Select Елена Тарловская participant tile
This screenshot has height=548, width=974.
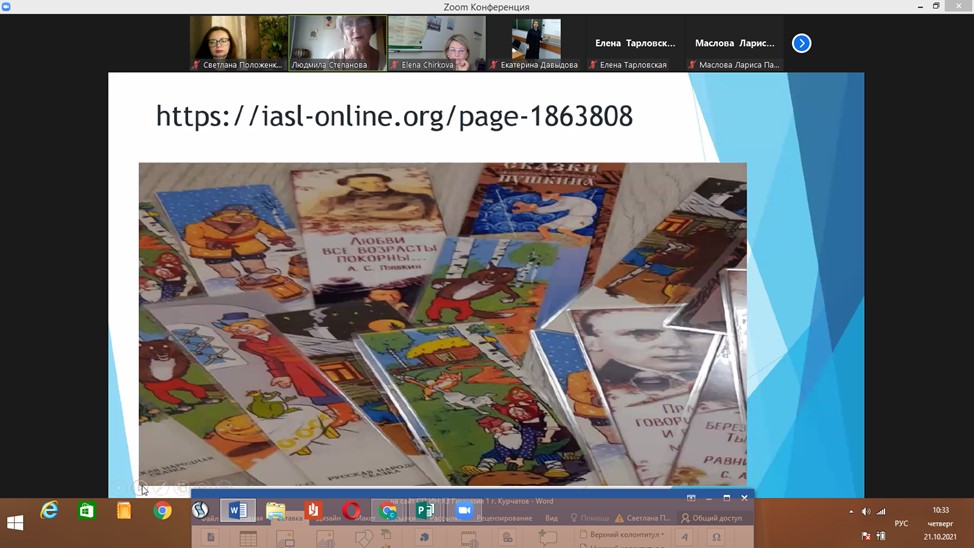pos(635,43)
